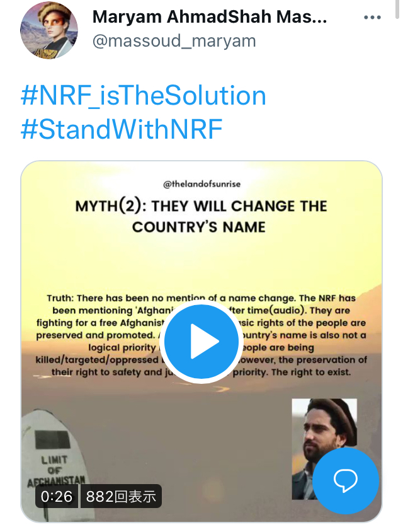The image size is (403, 532).
Task: Click the white ring around the play button
Action: (201, 303)
